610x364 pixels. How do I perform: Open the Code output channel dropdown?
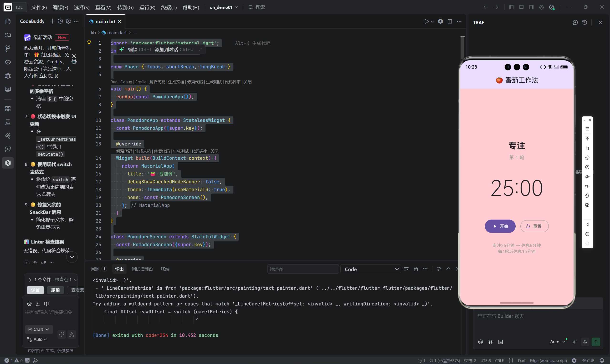click(371, 269)
